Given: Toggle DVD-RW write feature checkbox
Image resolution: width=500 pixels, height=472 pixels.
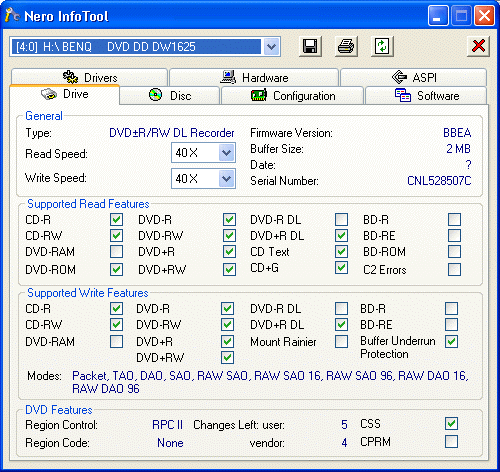Looking at the screenshot, I should pyautogui.click(x=227, y=325).
